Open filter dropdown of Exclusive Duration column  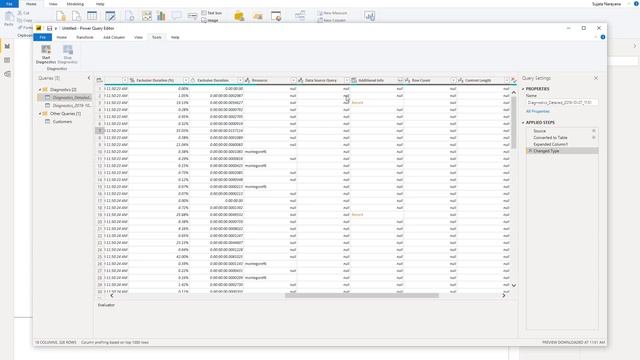[240, 80]
